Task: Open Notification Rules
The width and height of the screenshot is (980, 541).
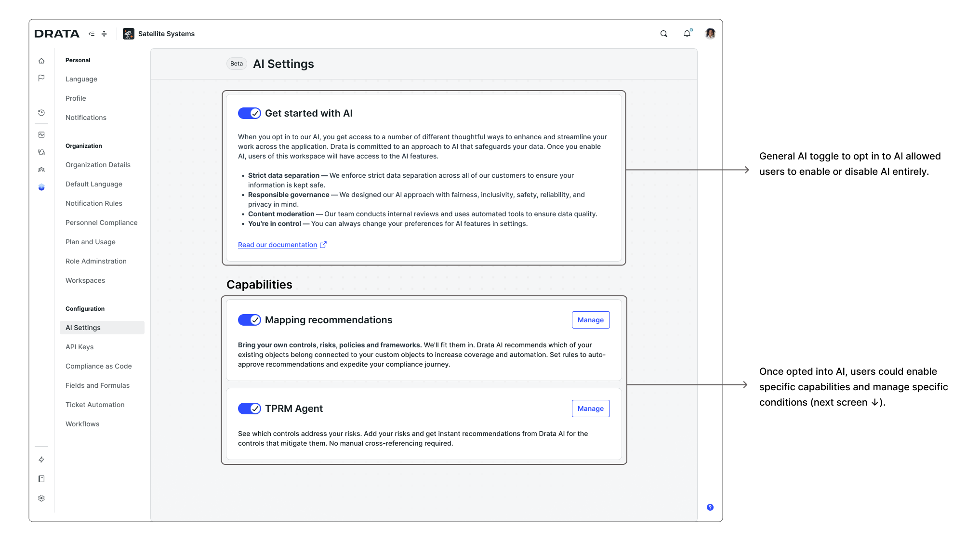Action: [x=94, y=203]
